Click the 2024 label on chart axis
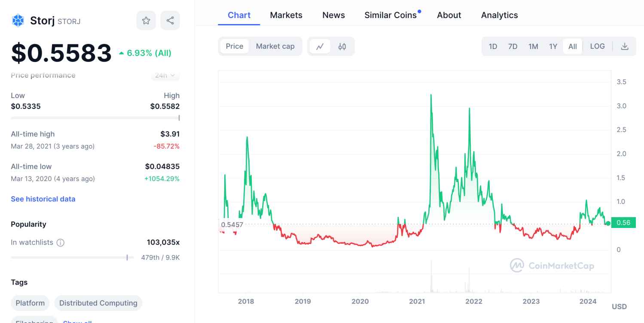 [x=588, y=301]
